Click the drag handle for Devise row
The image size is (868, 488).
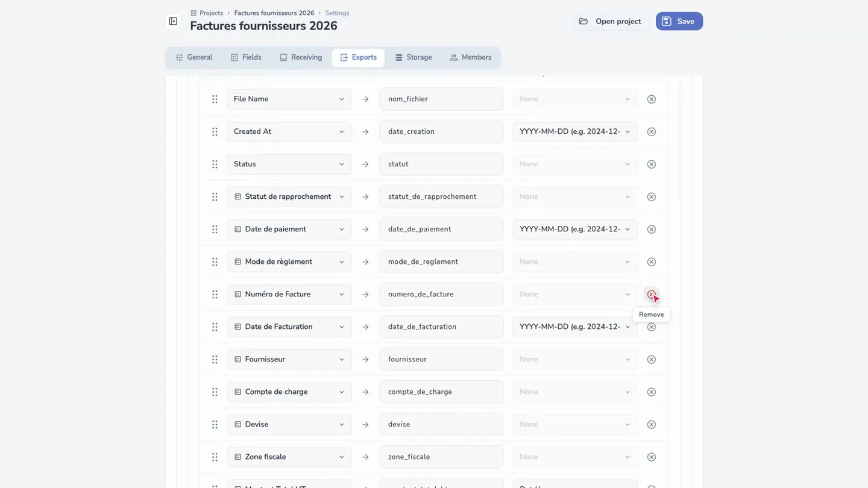[x=215, y=424]
